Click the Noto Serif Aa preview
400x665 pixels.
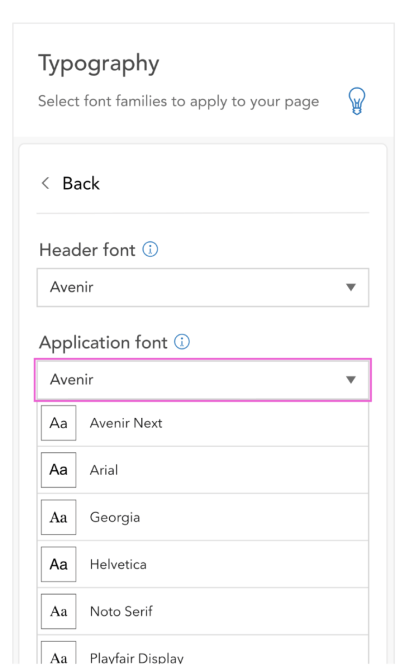[x=59, y=611]
